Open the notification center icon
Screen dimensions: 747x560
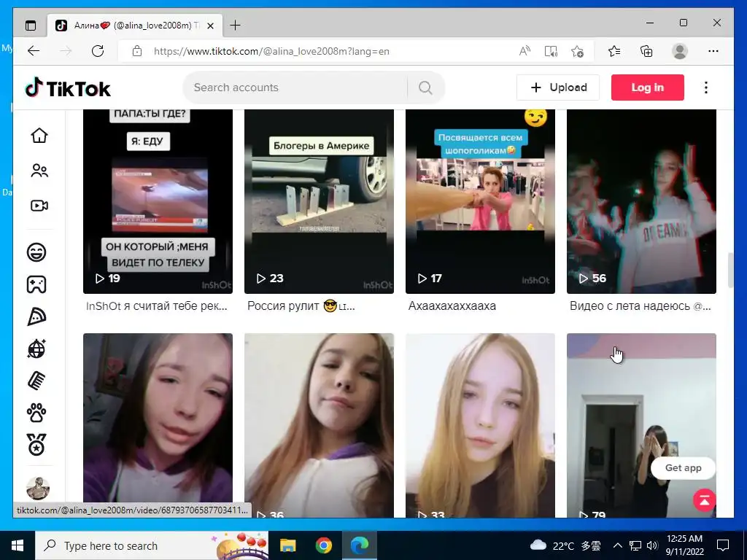723,545
